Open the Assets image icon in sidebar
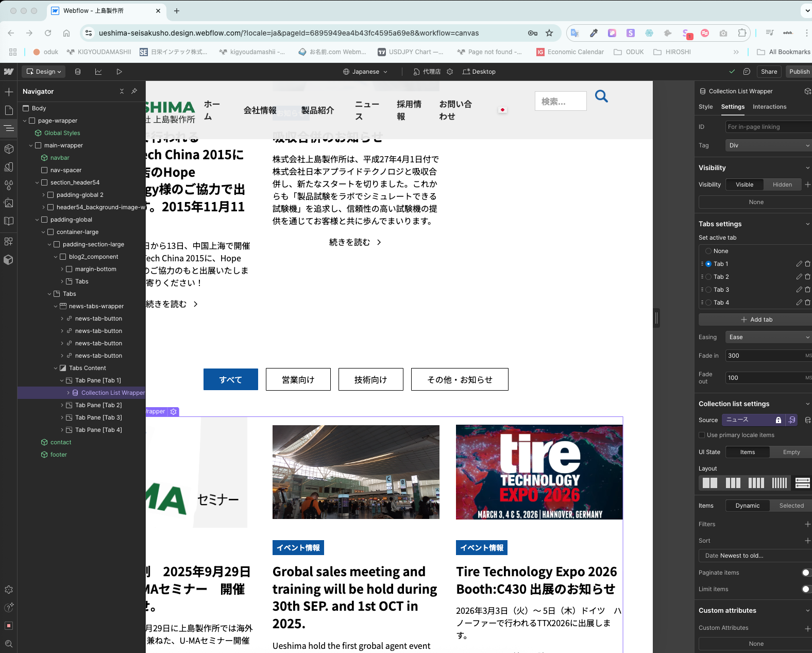 (9, 203)
